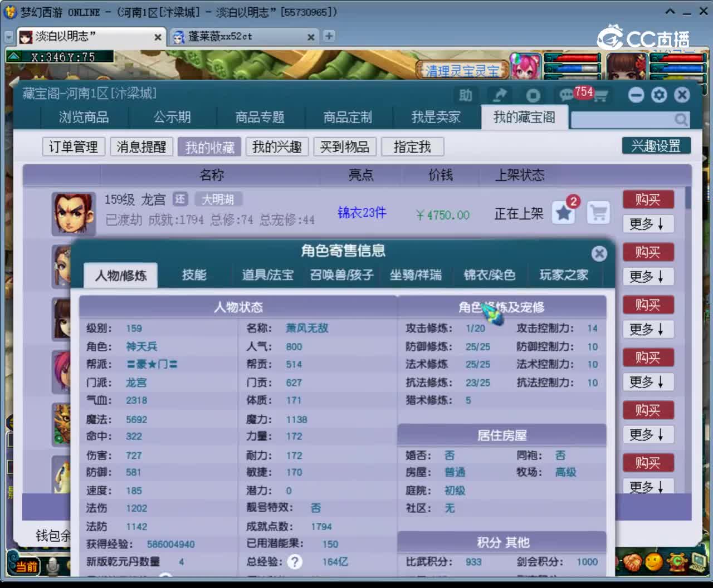Click the pink-haired pet portrait
Image resolution: width=713 pixels, height=588 pixels.
click(x=526, y=66)
